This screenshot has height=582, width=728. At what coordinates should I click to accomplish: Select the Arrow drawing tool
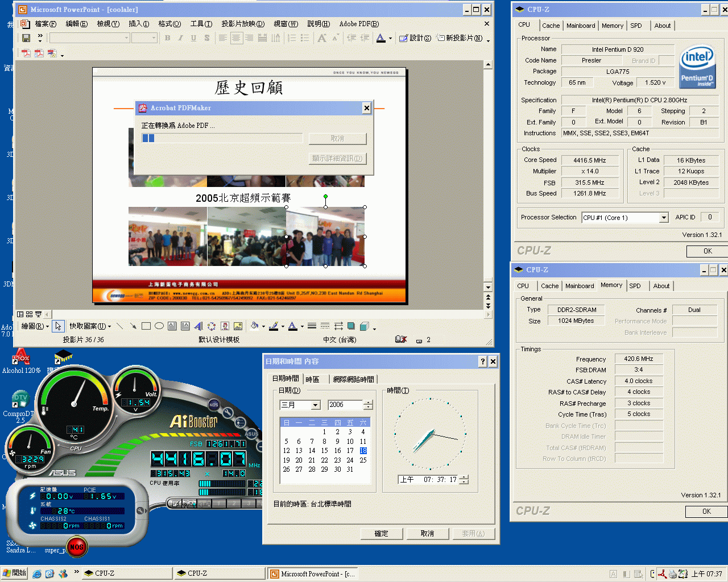point(133,326)
